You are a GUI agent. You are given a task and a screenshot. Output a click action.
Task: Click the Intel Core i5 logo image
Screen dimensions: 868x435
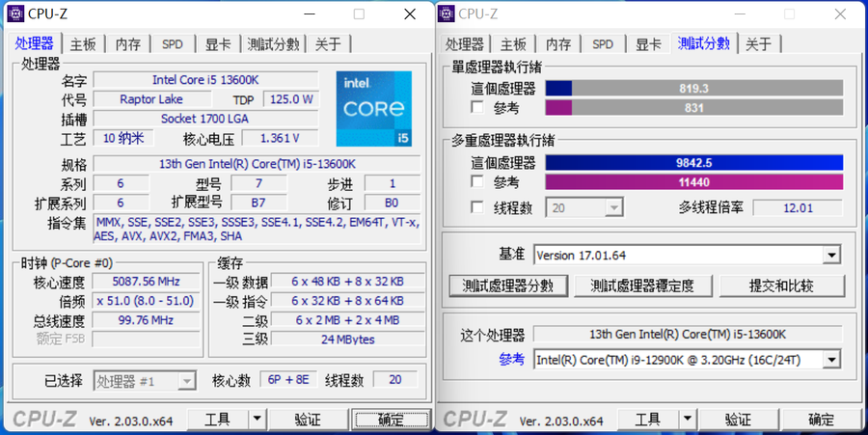tap(374, 108)
